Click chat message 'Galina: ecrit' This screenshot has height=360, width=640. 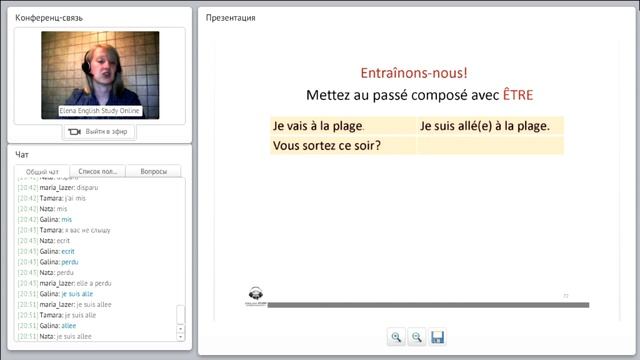pyautogui.click(x=46, y=251)
